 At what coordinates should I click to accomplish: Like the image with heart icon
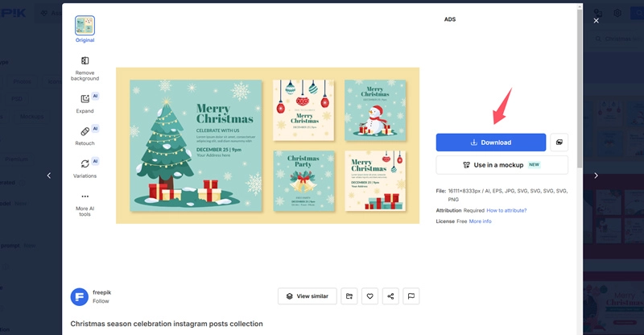[x=369, y=296]
